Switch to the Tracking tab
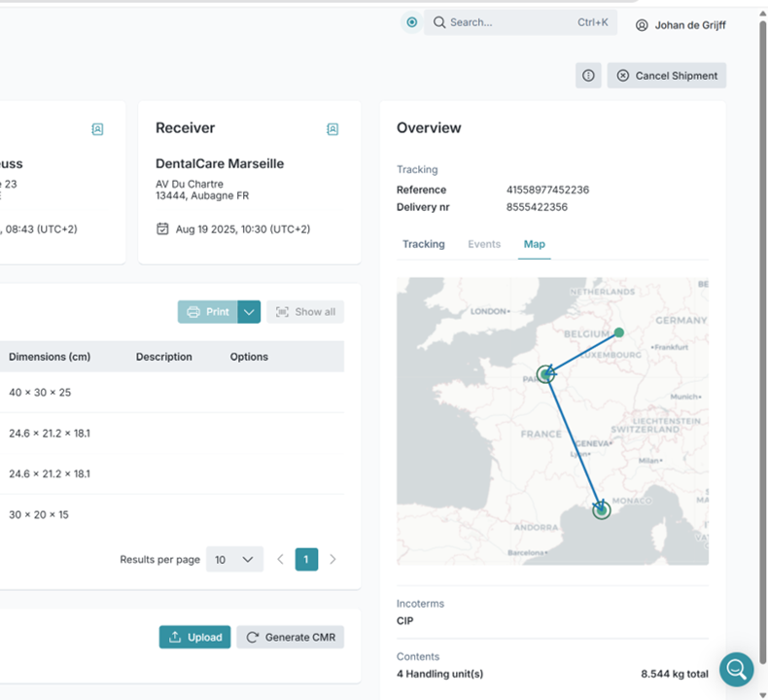This screenshot has width=768, height=700. point(424,244)
